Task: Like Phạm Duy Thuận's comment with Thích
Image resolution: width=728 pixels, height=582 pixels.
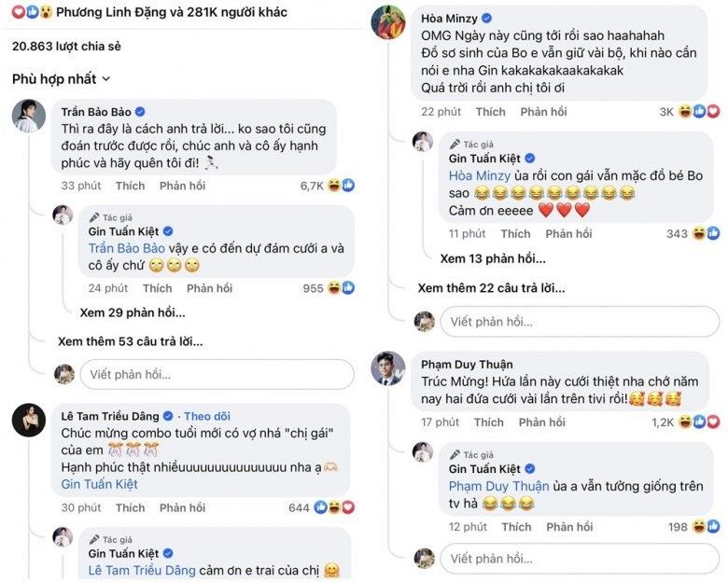Action: pos(489,423)
